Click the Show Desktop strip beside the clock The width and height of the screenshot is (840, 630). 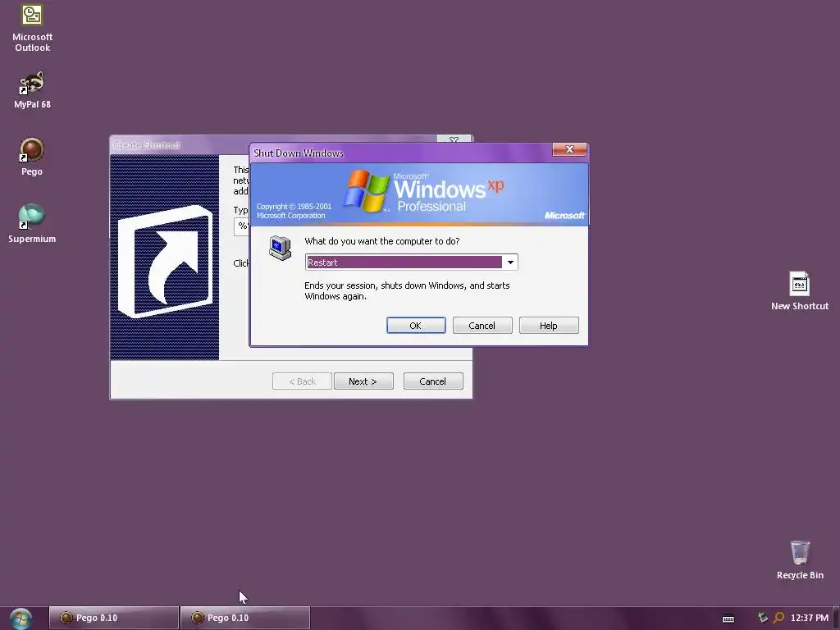click(836, 619)
